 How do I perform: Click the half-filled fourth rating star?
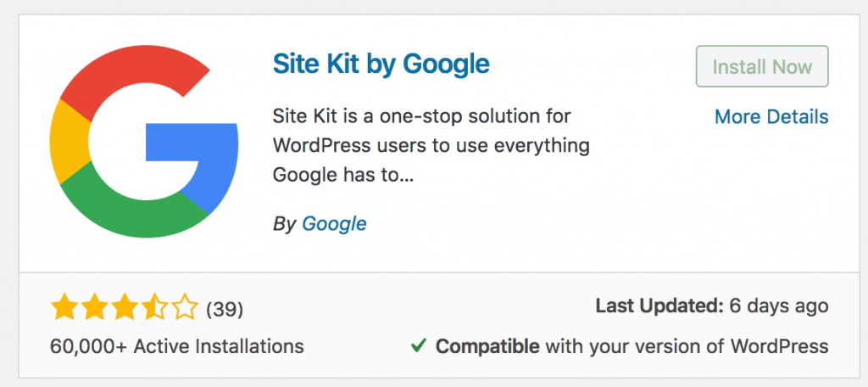click(154, 308)
